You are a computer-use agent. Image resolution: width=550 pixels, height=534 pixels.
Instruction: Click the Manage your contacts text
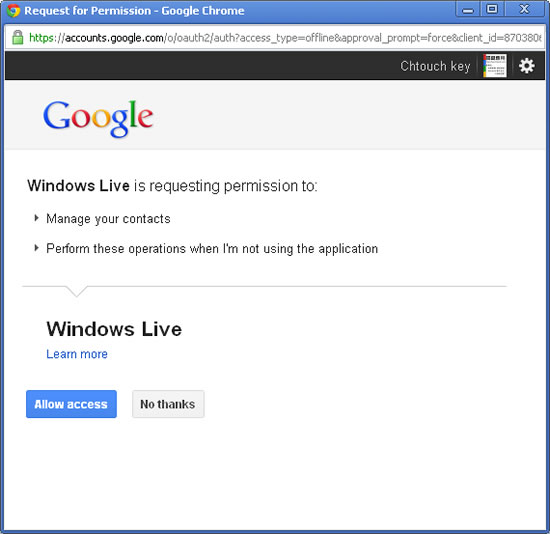coord(108,219)
